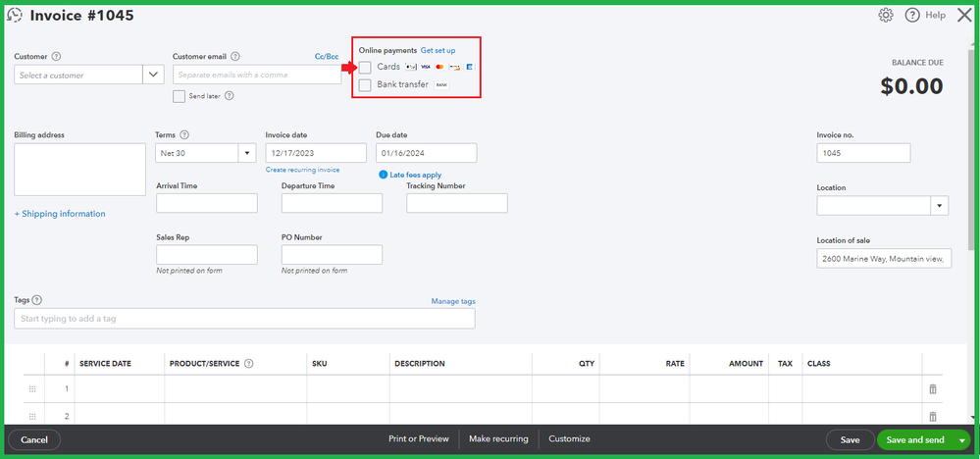Click the Help question mark icon

912,15
